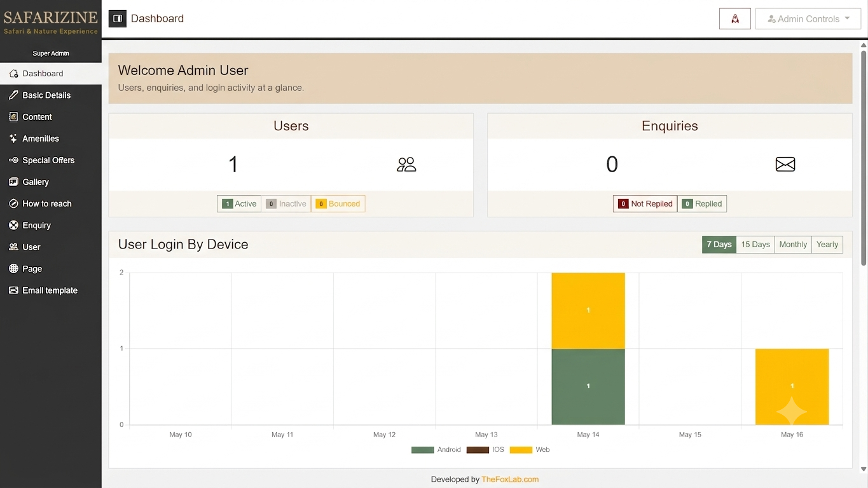The image size is (868, 488).
Task: Click the User Login By Device heading
Action: pos(183,245)
